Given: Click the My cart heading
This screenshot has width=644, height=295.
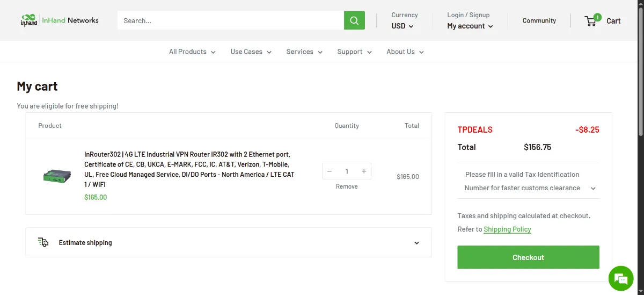Looking at the screenshot, I should (37, 87).
